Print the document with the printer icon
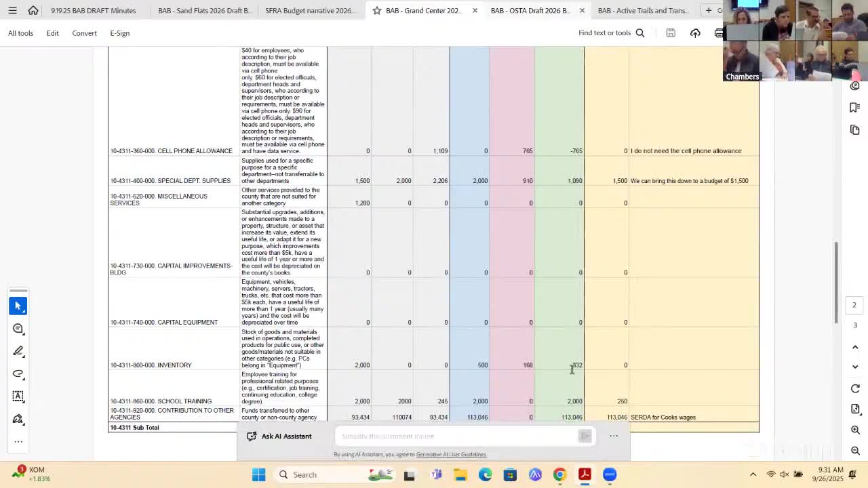The image size is (868, 488). pos(719,33)
